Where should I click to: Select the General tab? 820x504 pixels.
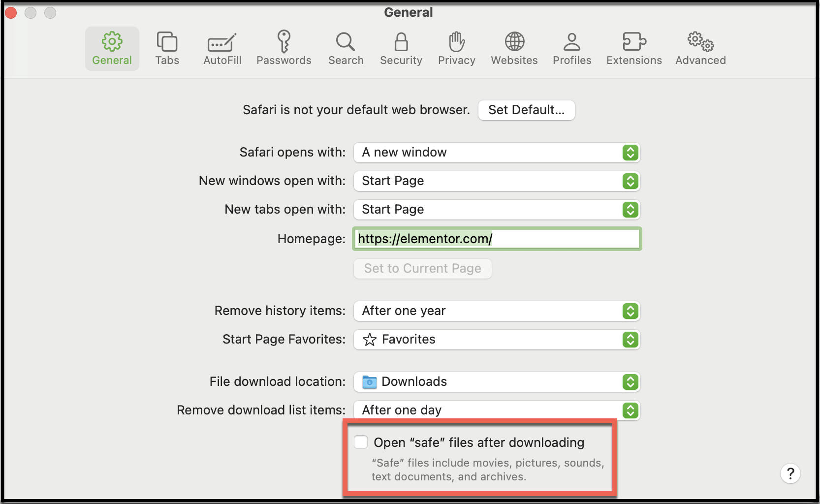pos(112,49)
